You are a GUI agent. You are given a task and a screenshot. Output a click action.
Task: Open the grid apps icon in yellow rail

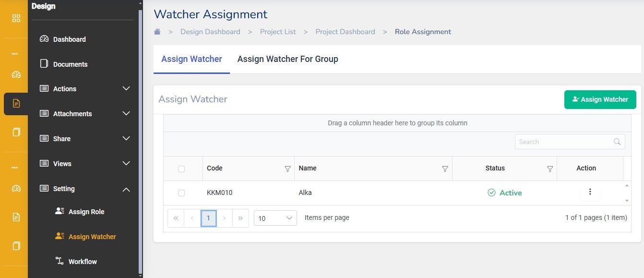[x=16, y=18]
